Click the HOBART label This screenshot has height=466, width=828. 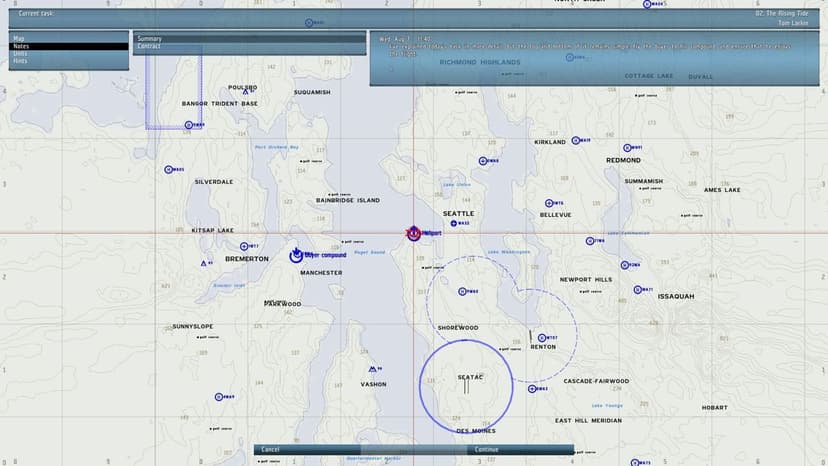point(714,407)
